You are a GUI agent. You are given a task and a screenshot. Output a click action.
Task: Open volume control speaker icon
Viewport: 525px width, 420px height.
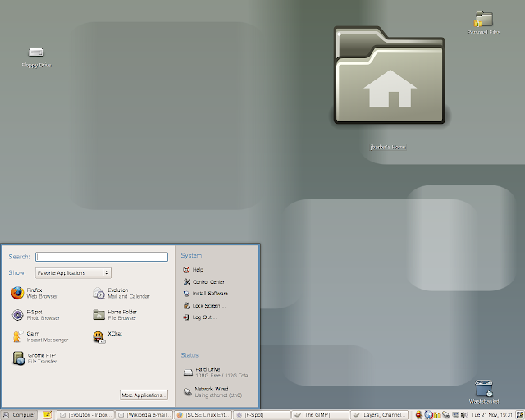coord(464,415)
